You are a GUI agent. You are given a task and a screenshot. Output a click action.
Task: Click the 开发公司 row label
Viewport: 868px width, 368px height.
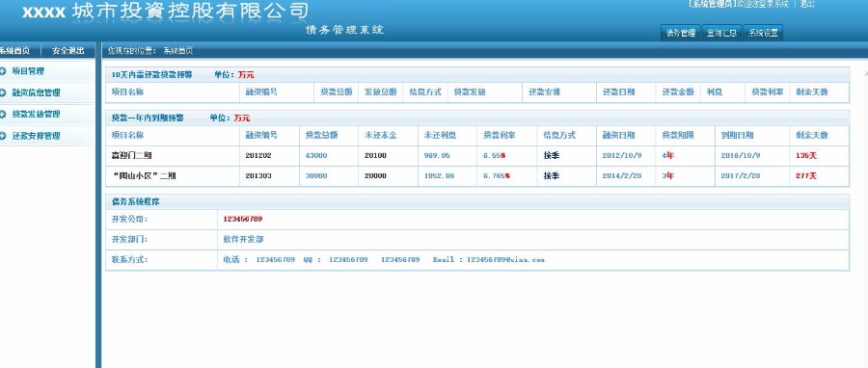click(x=129, y=220)
